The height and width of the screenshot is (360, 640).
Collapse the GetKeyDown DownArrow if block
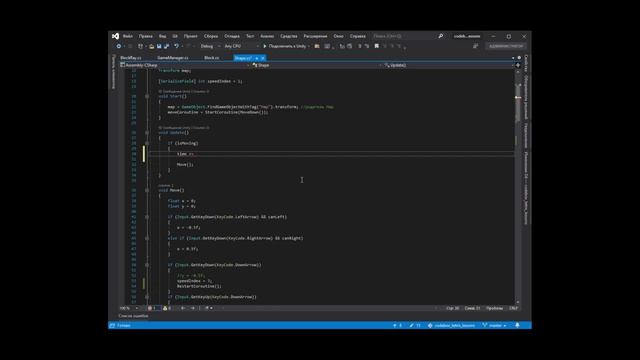(x=147, y=265)
